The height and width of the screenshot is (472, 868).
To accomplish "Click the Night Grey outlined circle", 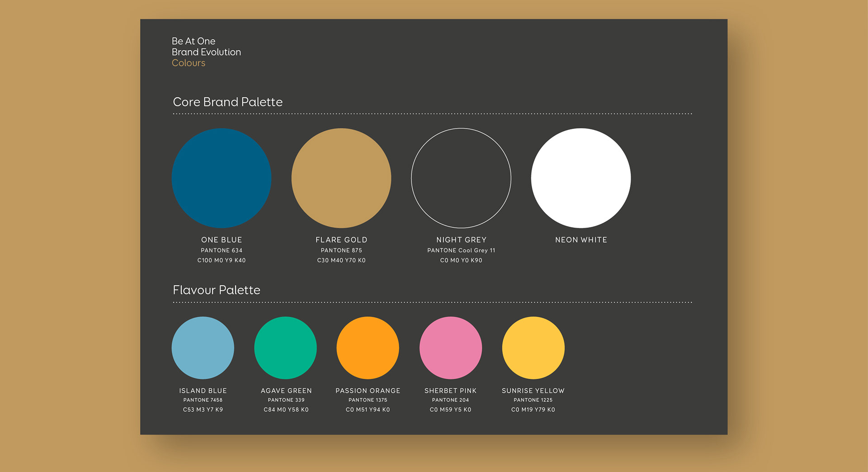I will [461, 178].
